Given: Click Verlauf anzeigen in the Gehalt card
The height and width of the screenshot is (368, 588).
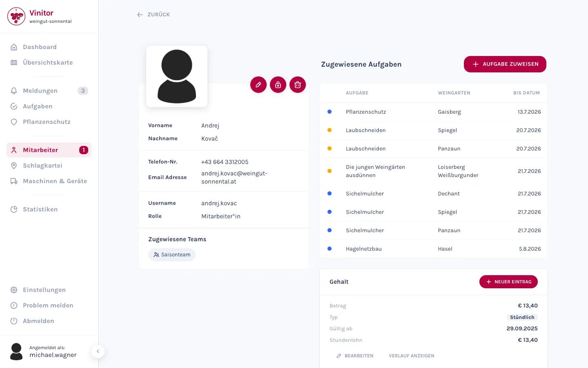Looking at the screenshot, I should click(x=412, y=356).
